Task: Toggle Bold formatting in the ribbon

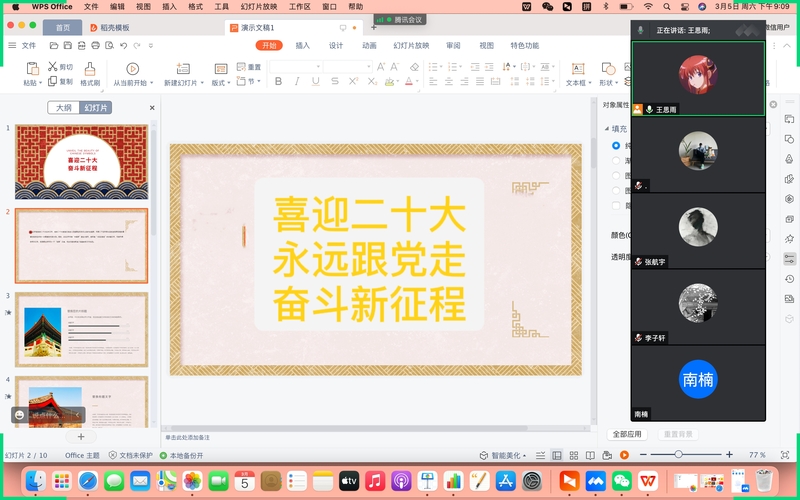Action: click(x=280, y=82)
